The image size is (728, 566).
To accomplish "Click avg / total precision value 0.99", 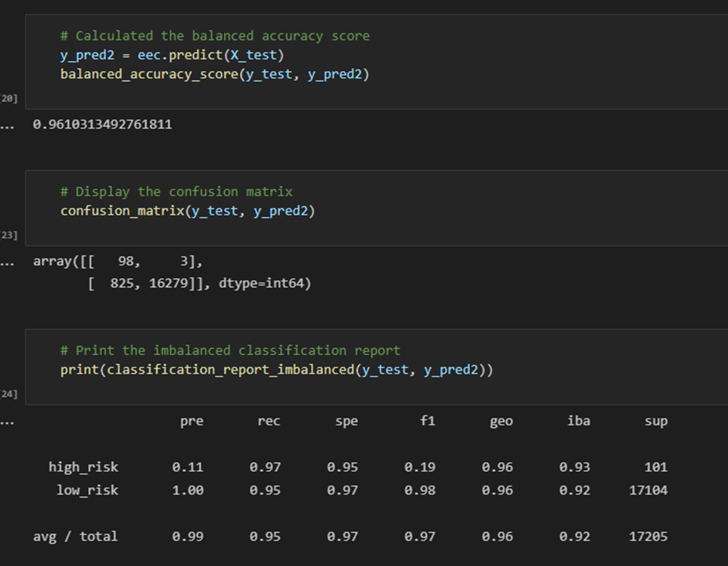I will tap(188, 536).
